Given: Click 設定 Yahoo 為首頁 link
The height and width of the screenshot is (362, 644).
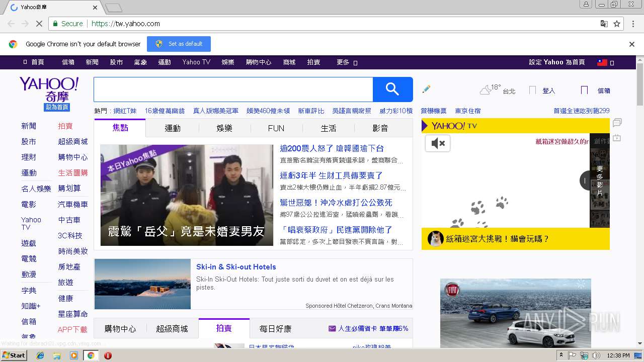Looking at the screenshot, I should pos(557,62).
